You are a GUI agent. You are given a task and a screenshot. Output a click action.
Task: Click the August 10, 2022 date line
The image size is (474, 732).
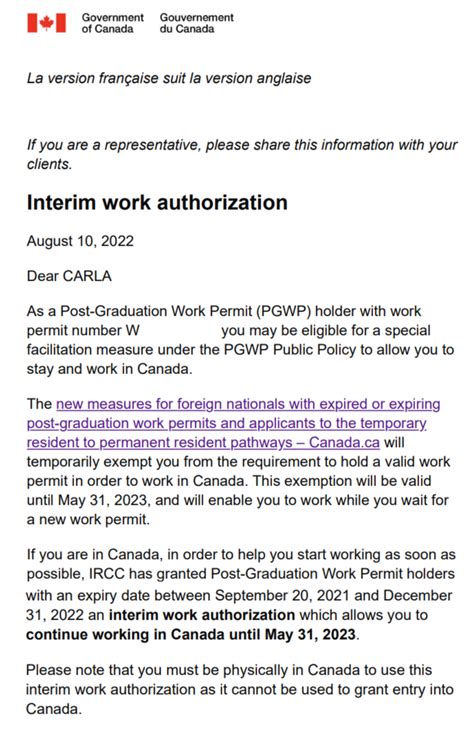pos(80,241)
